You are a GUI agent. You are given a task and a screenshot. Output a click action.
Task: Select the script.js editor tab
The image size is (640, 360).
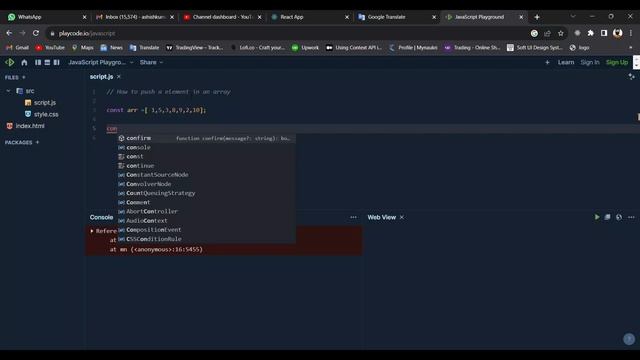tap(101, 77)
